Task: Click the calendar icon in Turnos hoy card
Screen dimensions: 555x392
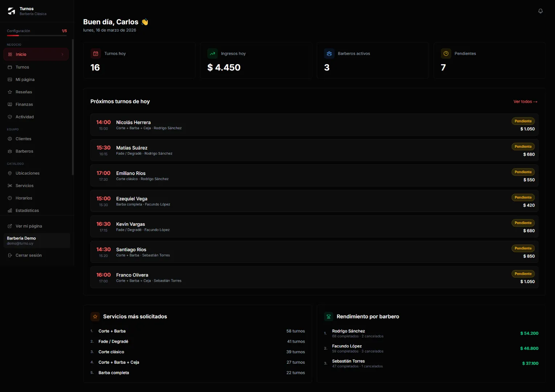Action: click(x=95, y=54)
